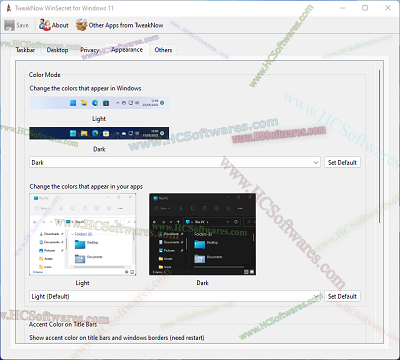Click the Dark apps explorer preview
This screenshot has height=360, width=400.
click(203, 234)
